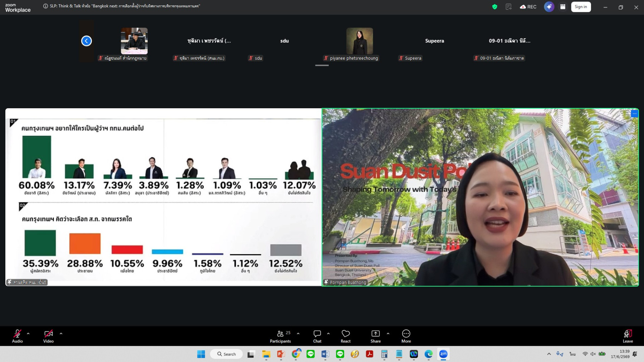This screenshot has height=362, width=644.
Task: Leave the meeting
Action: tap(628, 336)
